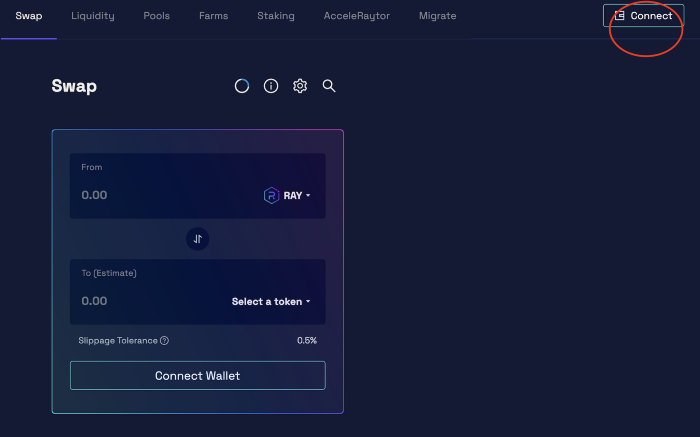
Task: Click the 0.5% slippage value
Action: tap(307, 341)
